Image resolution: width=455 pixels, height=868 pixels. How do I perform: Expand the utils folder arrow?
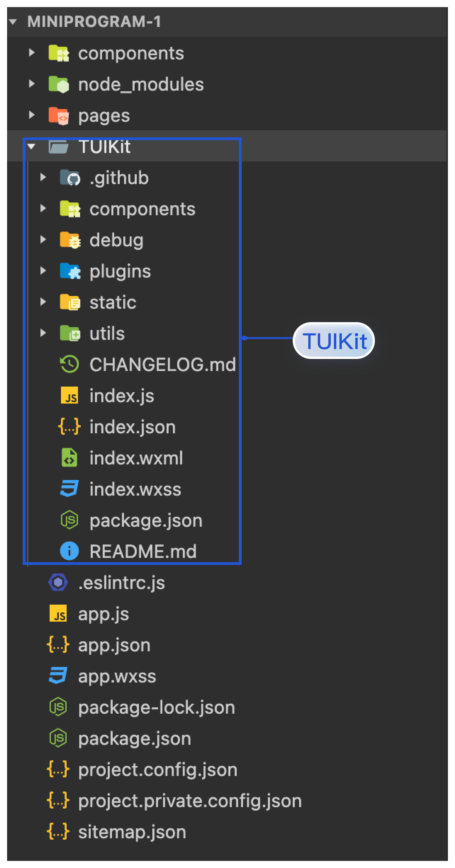pyautogui.click(x=43, y=333)
